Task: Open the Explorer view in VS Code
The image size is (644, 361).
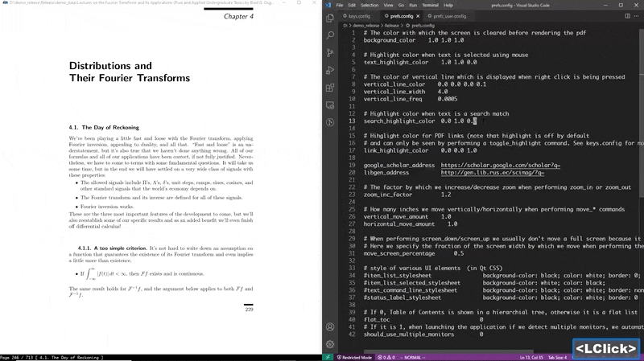Action: 330,18
